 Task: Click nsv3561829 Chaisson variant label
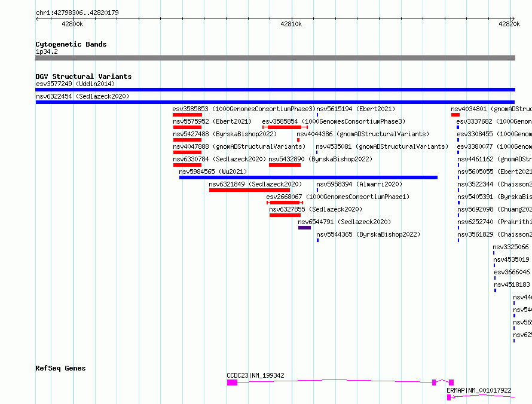click(x=495, y=234)
